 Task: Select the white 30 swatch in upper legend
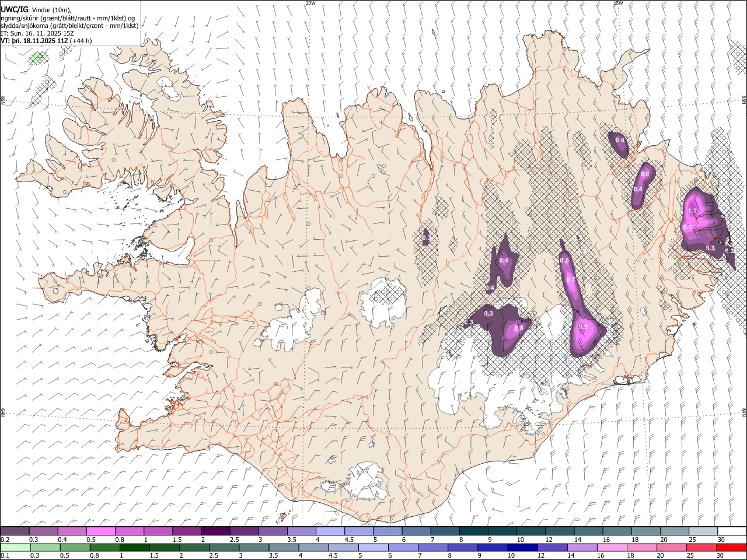[x=732, y=531]
